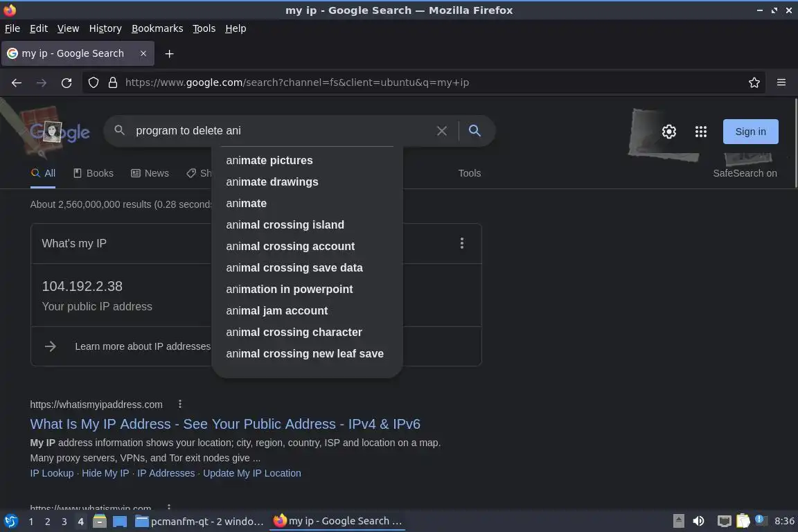Click the page vertical scrollbar

point(795,143)
